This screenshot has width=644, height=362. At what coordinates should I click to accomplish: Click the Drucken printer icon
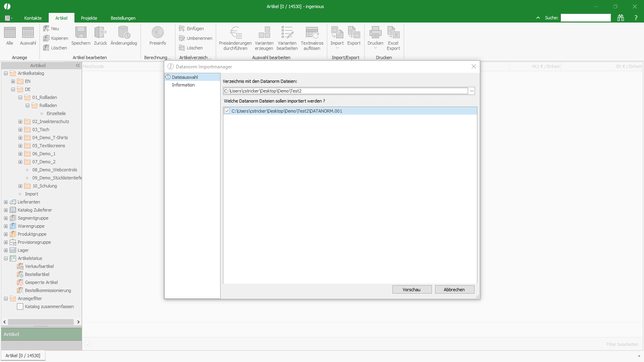click(x=375, y=32)
